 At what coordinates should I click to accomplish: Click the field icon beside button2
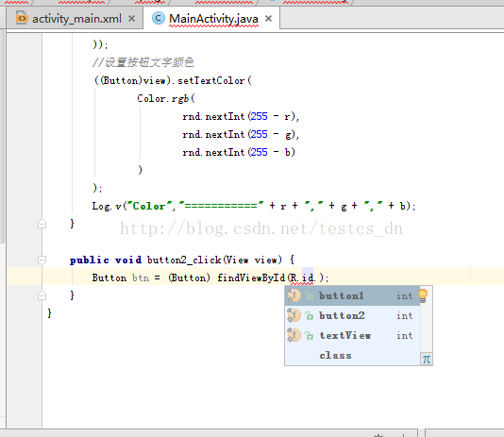click(x=294, y=315)
